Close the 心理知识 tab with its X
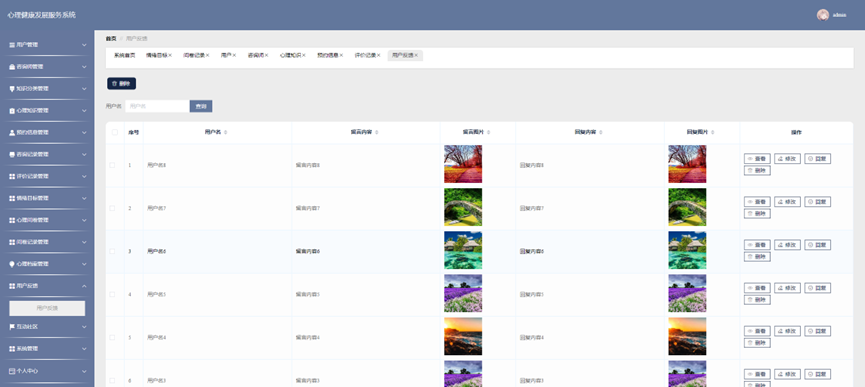Screen dimensions: 865x387 pyautogui.click(x=304, y=55)
